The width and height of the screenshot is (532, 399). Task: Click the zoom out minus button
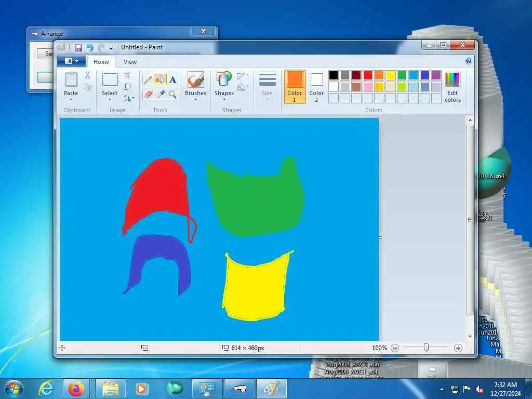coord(395,348)
